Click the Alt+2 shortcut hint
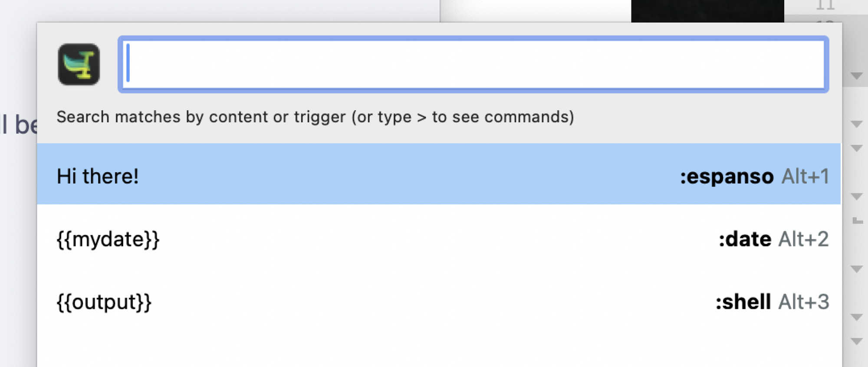 (803, 239)
